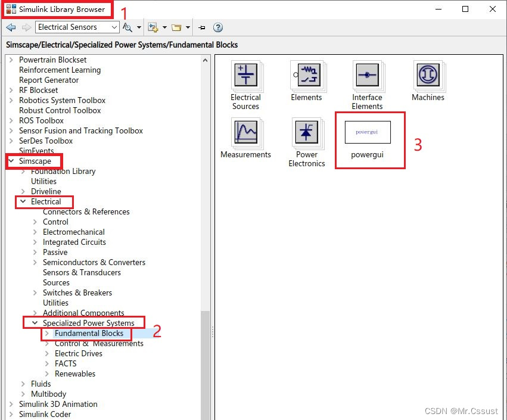Click the pane splitter handle
This screenshot has height=420, width=507.
point(213,332)
